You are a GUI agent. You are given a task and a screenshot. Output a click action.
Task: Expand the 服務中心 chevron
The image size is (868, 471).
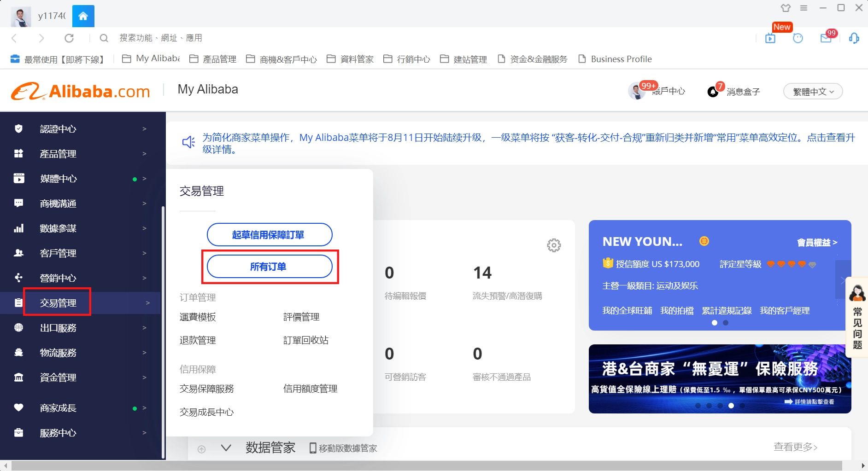[x=144, y=433]
